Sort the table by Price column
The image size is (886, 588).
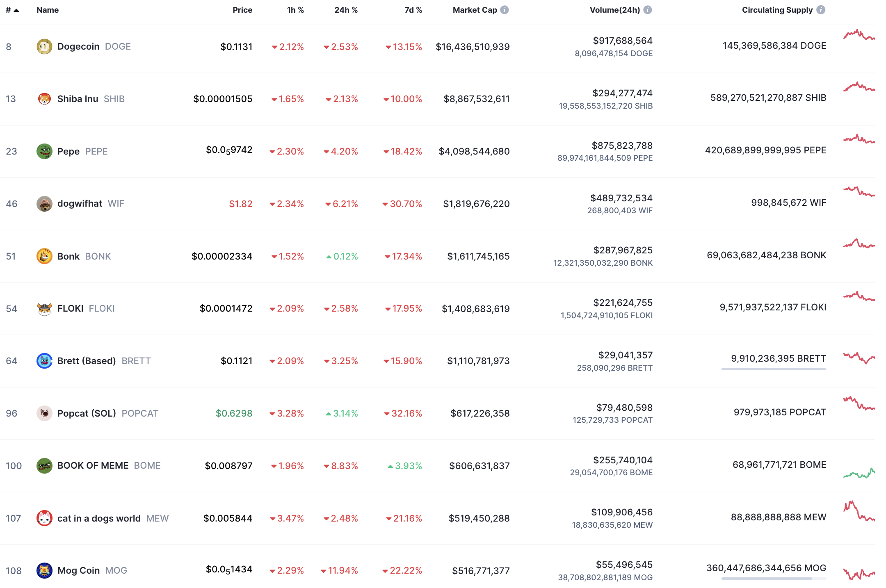(x=242, y=10)
